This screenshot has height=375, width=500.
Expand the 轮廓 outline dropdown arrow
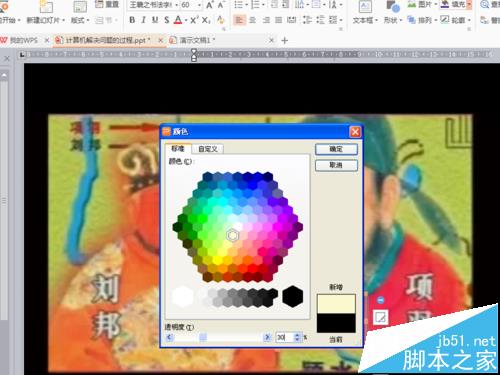coord(469,20)
